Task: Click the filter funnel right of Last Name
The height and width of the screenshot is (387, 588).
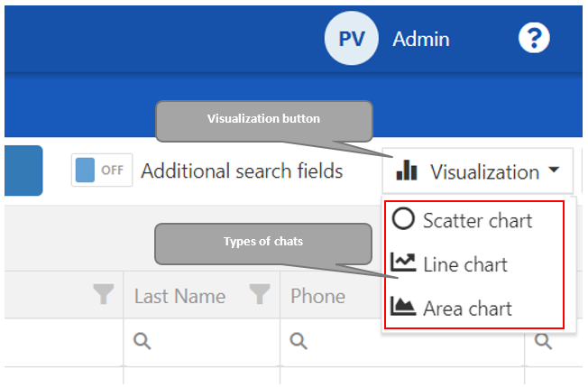Action: pos(260,295)
